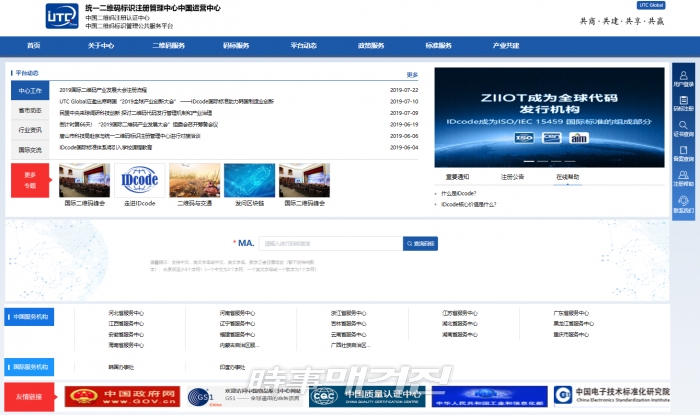Open the 标准服务 menu item
Screen dimensions: 700x415
pyautogui.click(x=438, y=46)
